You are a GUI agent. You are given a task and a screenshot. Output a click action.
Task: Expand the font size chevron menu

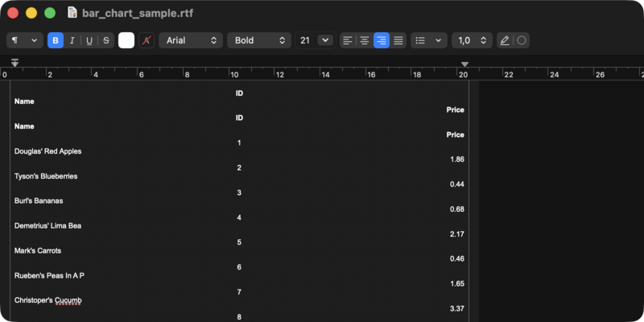(x=325, y=40)
